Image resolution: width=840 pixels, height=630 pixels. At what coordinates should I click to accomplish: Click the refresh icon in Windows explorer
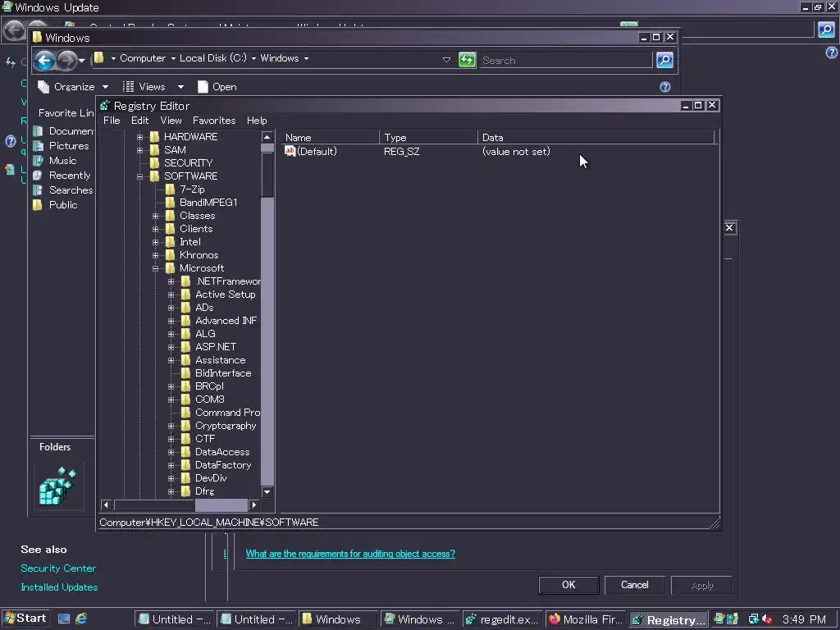(467, 60)
